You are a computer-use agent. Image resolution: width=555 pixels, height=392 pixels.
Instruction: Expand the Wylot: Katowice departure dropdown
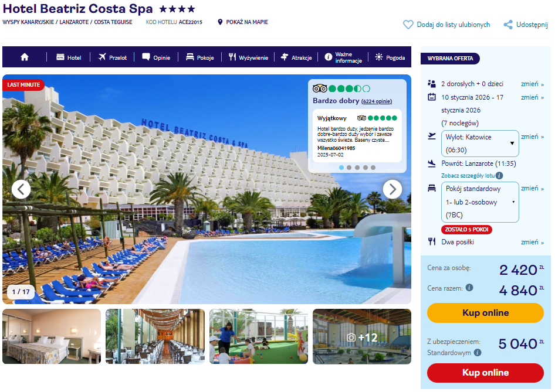coord(480,144)
